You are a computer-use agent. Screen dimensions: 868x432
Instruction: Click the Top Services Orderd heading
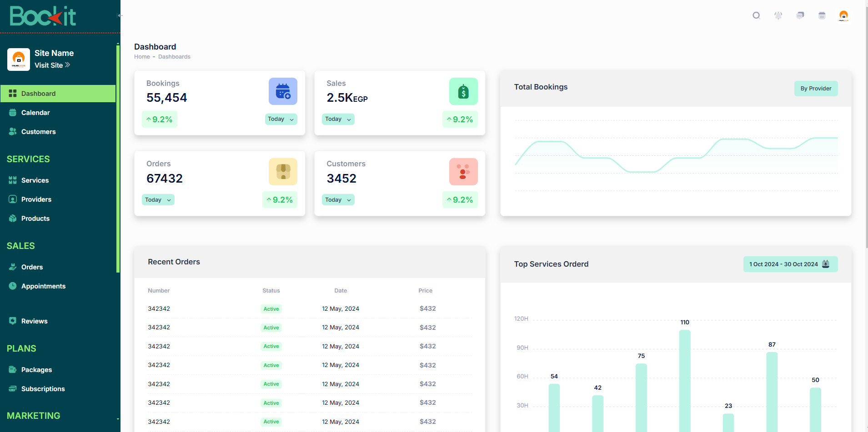click(551, 264)
